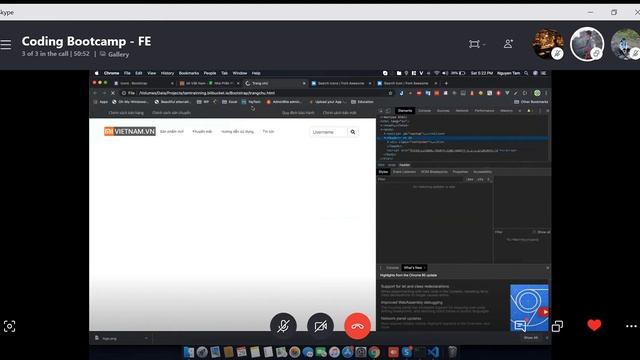Open Chrome from the macOS dock
Image resolution: width=640 pixels, height=360 pixels.
[x=374, y=352]
